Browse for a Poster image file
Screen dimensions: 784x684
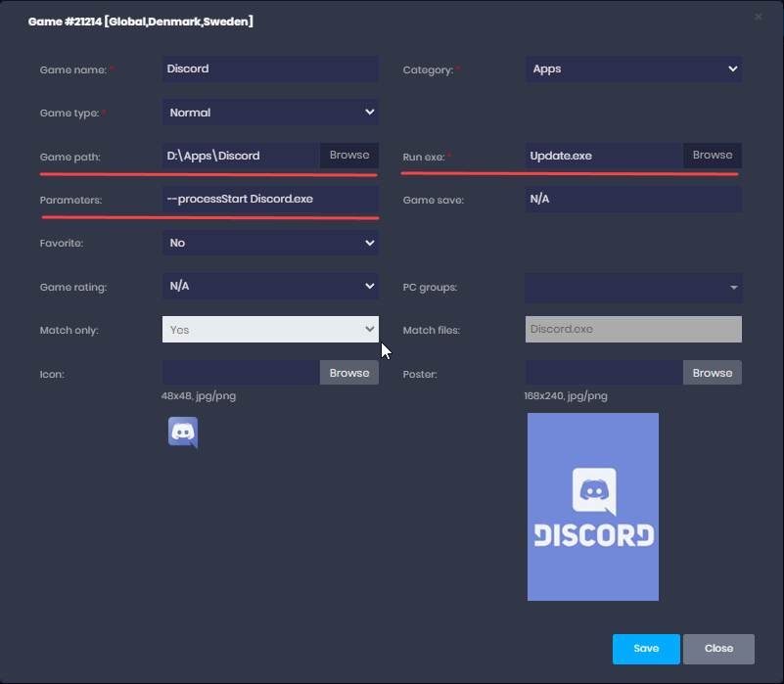coord(712,373)
